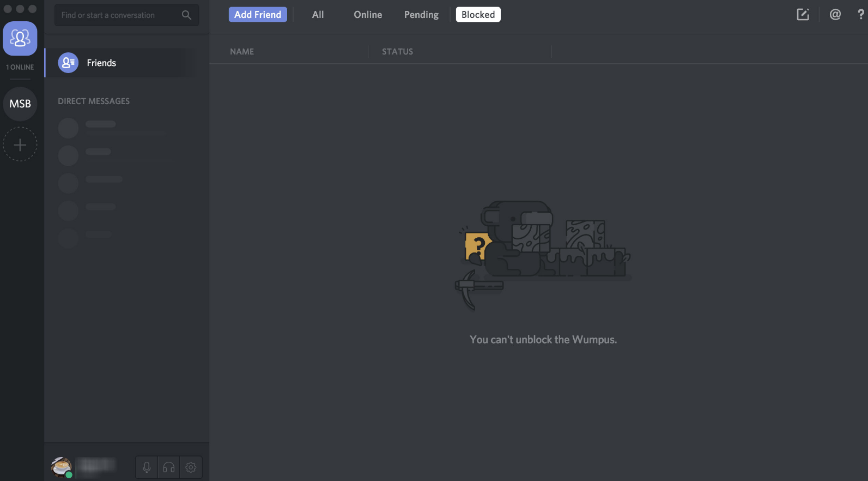Open recent mentions at-sign icon
The image size is (868, 481).
(x=835, y=15)
